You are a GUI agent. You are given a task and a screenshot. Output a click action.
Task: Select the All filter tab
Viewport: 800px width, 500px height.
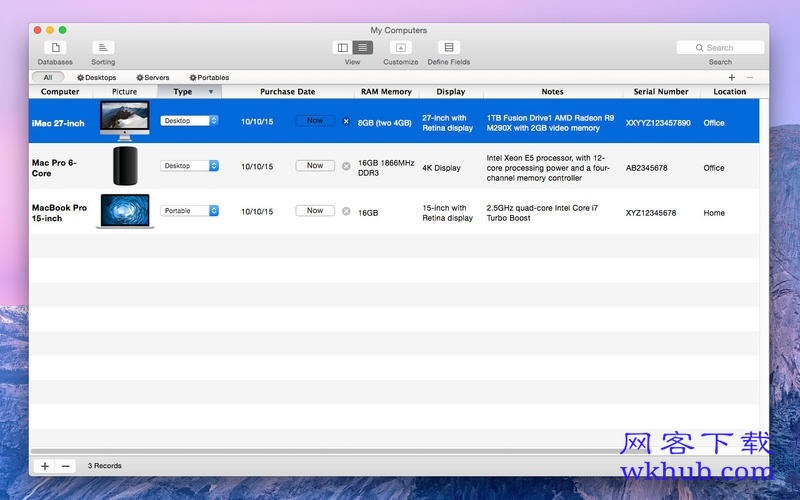48,78
